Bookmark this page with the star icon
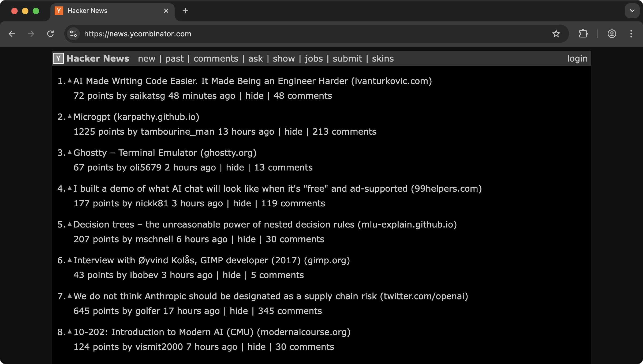 tap(556, 34)
